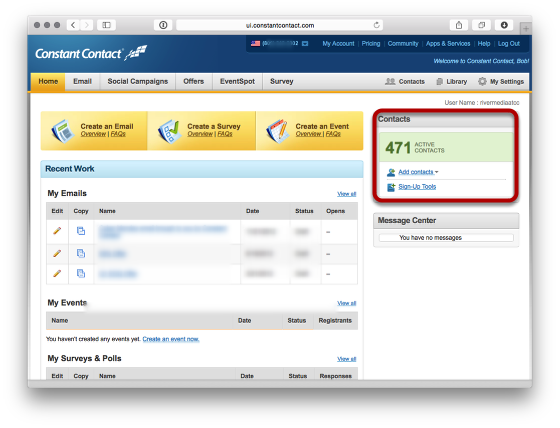Open Apps & Services link
The height and width of the screenshot is (428, 560).
coord(448,44)
